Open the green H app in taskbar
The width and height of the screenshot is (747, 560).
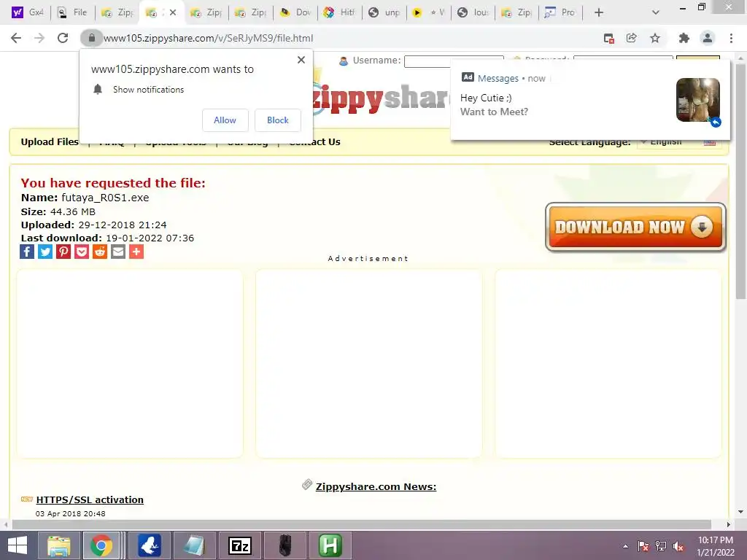tap(330, 545)
